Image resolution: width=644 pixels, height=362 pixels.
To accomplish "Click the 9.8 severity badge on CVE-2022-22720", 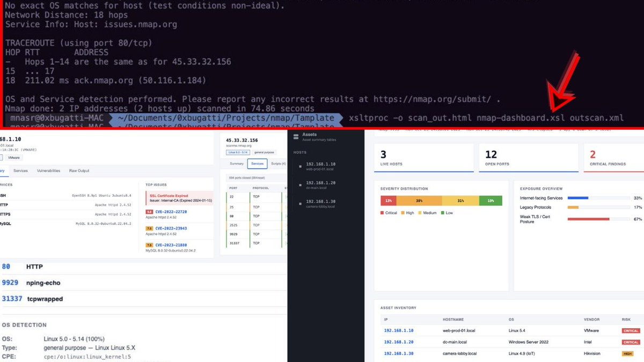I will 148,212.
